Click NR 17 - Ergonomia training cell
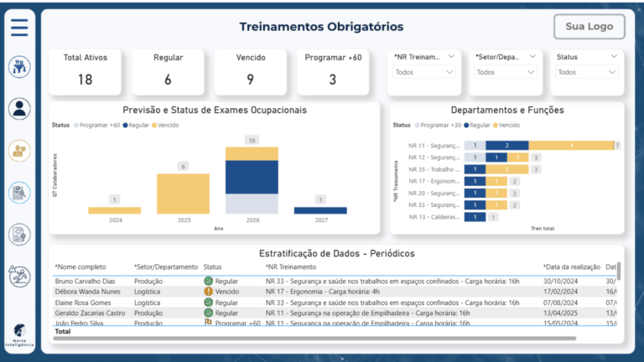This screenshot has width=644, height=362. (x=322, y=292)
